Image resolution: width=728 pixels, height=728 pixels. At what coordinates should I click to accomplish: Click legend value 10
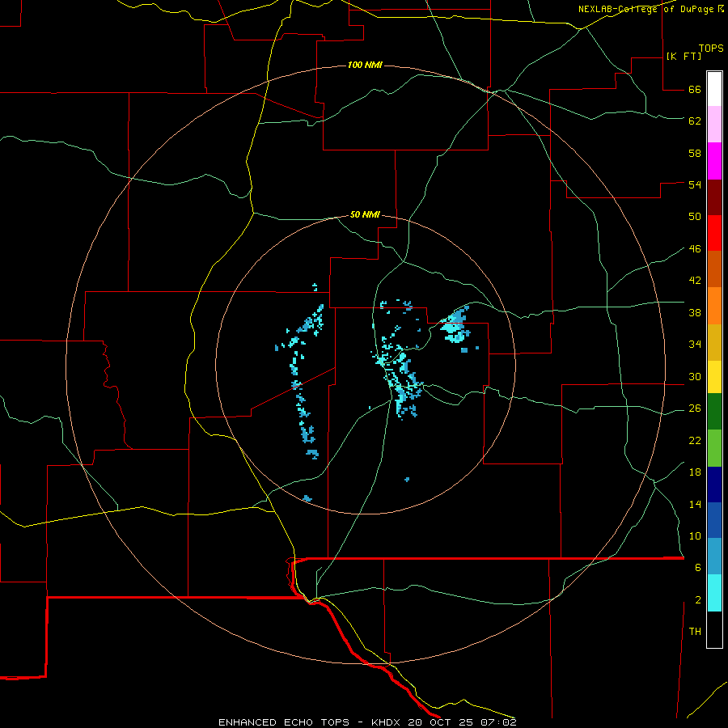click(695, 535)
